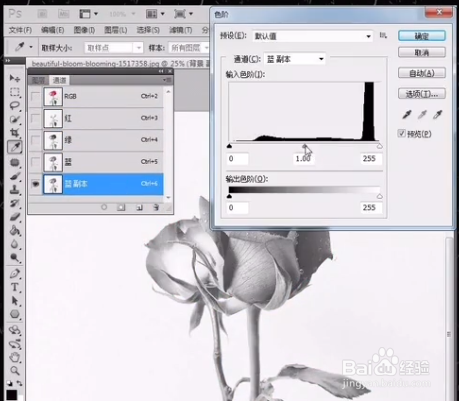This screenshot has height=401, width=459.
Task: Click the 选项(T)... options button
Action: click(422, 94)
